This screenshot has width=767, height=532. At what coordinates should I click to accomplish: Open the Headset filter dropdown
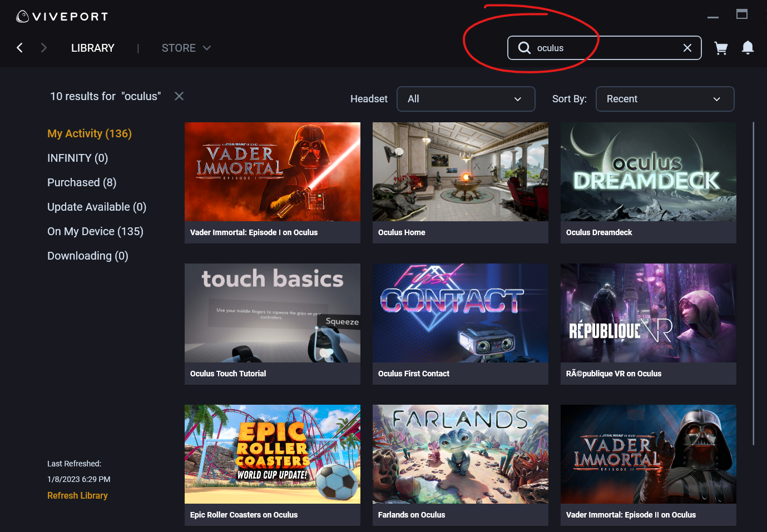466,99
